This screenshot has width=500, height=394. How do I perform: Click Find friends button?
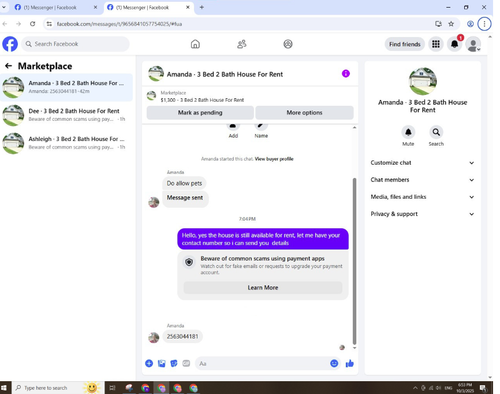pos(405,44)
